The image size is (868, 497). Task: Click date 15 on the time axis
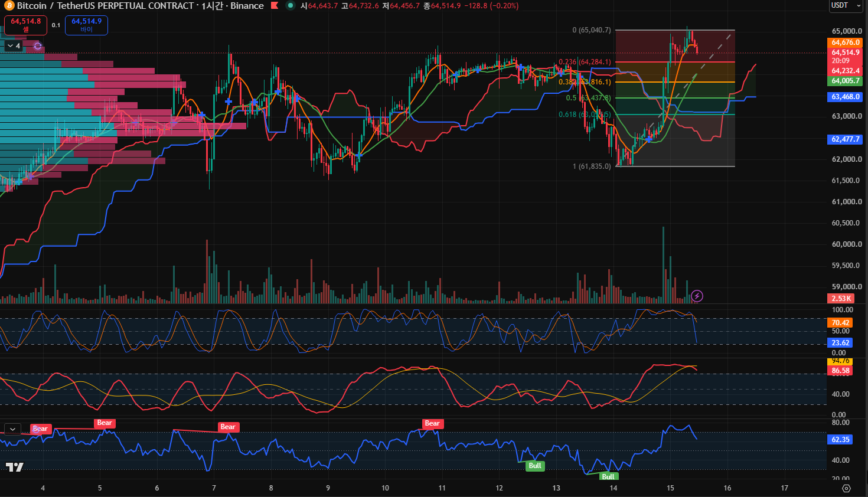[670, 488]
